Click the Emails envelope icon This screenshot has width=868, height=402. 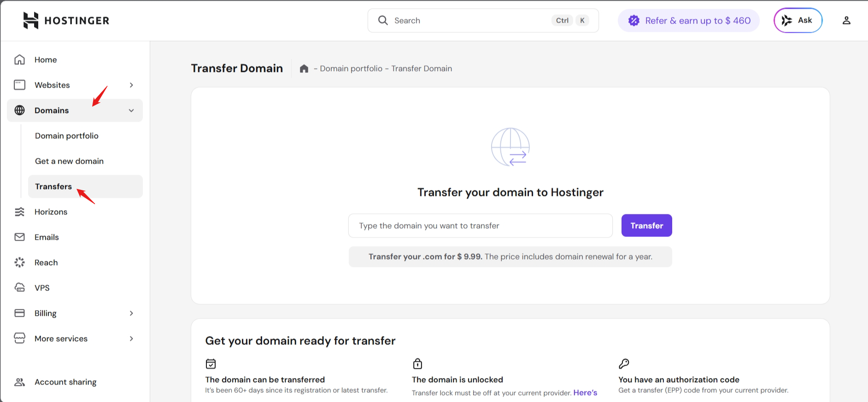(19, 237)
